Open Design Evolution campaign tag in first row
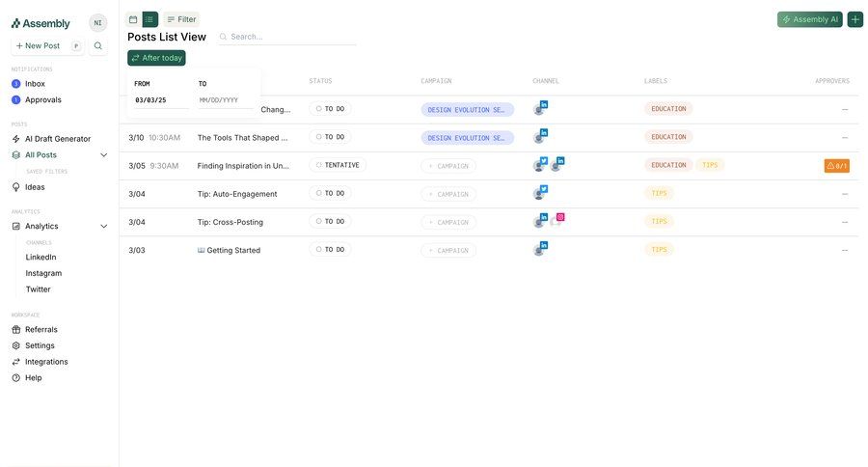 (467, 110)
